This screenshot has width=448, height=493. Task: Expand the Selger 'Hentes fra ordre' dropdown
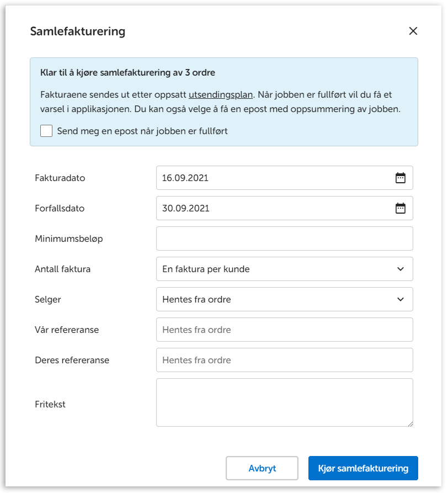[x=276, y=299]
